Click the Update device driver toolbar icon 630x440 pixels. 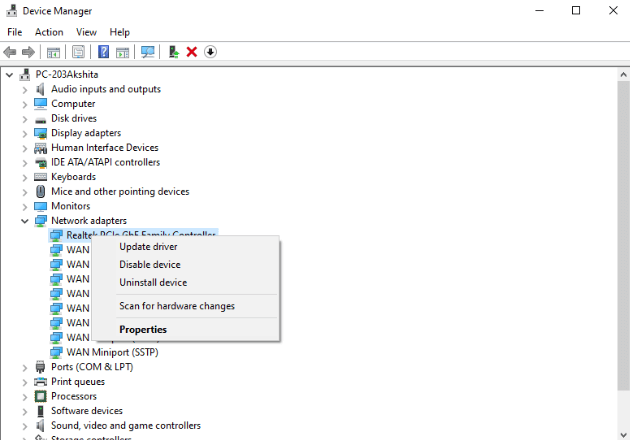pos(174,52)
